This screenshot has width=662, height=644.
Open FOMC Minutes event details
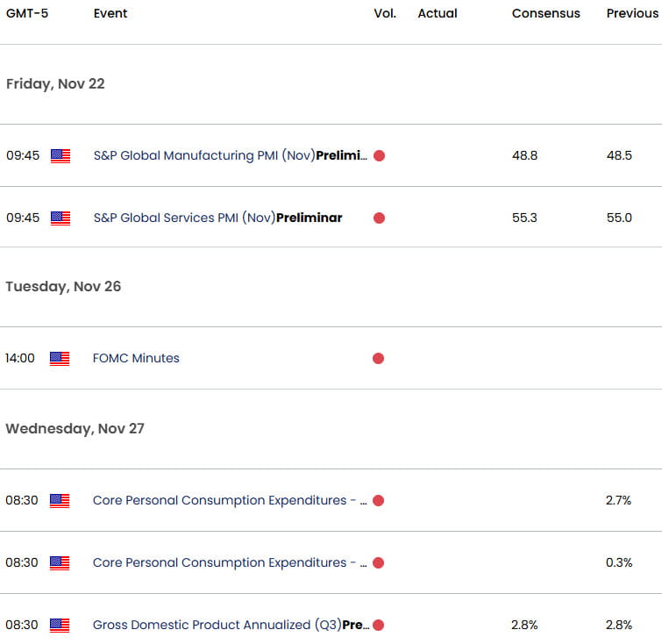click(x=136, y=358)
